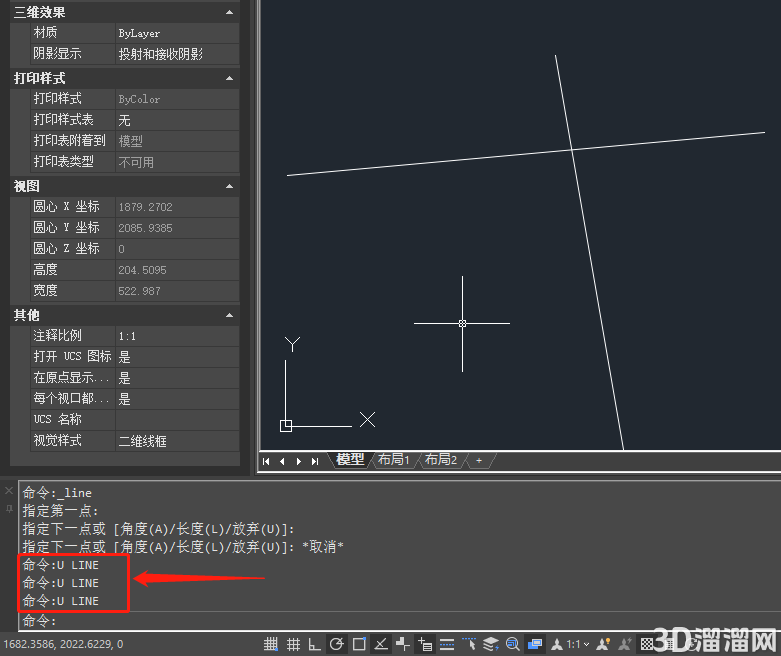Toggle snap mode in status bar
Image resolution: width=781 pixels, height=656 pixels.
pyautogui.click(x=270, y=644)
